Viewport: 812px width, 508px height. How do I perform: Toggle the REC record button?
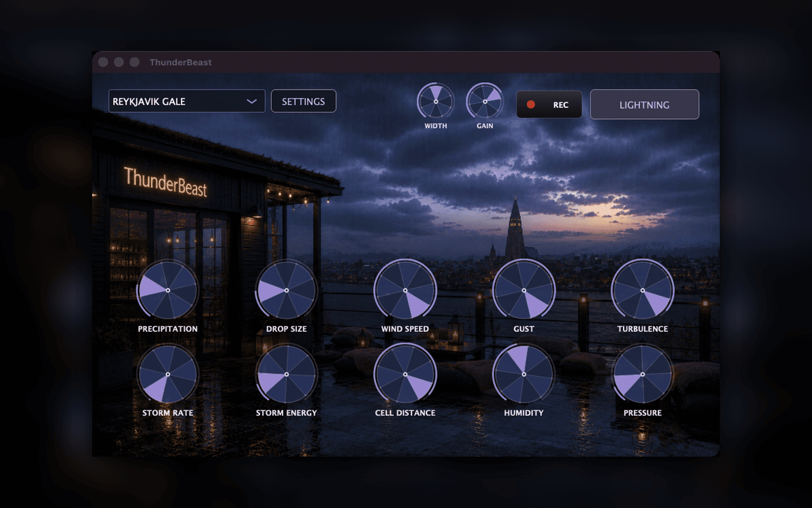click(x=549, y=105)
